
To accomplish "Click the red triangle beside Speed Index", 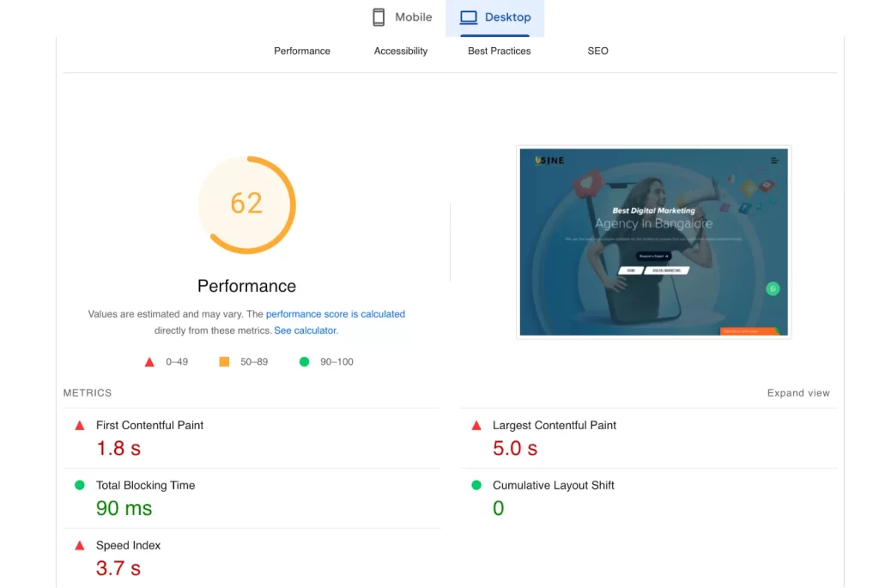I will pyautogui.click(x=78, y=544).
